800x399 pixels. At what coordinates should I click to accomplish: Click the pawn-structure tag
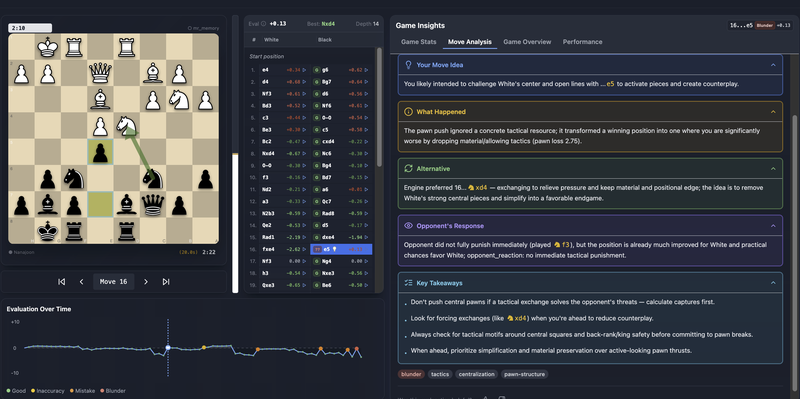(x=524, y=374)
